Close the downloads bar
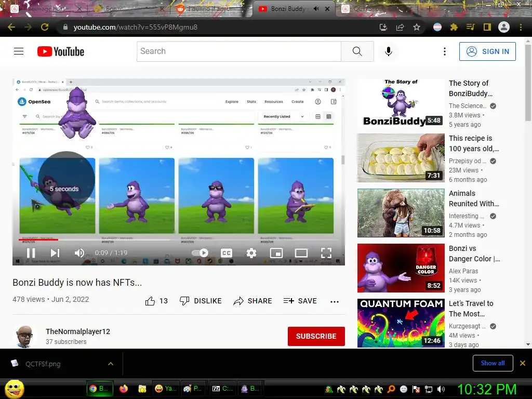 pos(523,363)
